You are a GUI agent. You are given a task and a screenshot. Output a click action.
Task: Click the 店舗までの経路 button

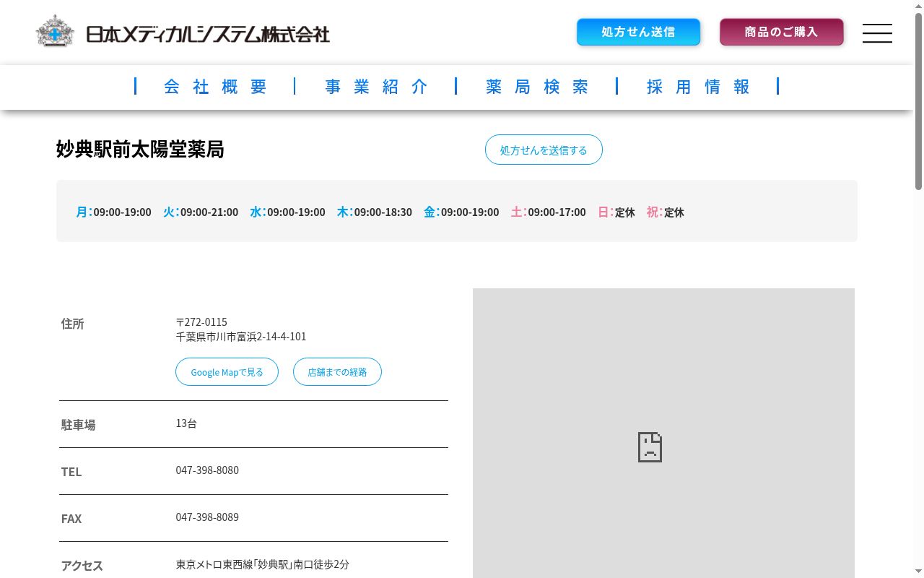point(337,372)
